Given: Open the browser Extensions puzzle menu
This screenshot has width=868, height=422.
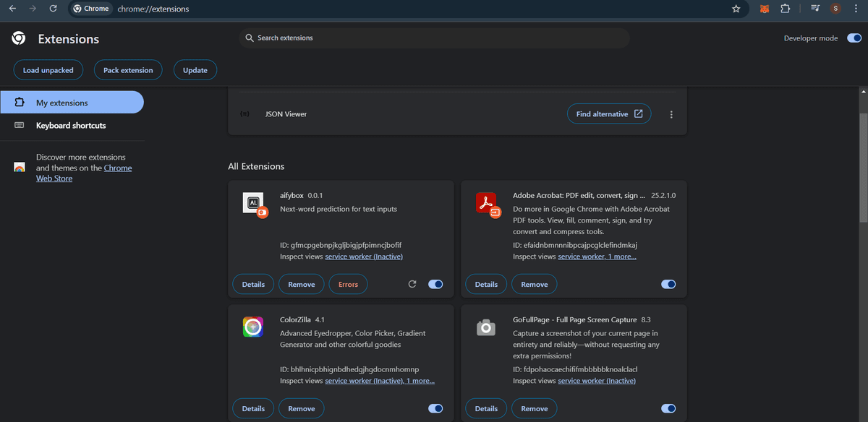Looking at the screenshot, I should pos(786,9).
